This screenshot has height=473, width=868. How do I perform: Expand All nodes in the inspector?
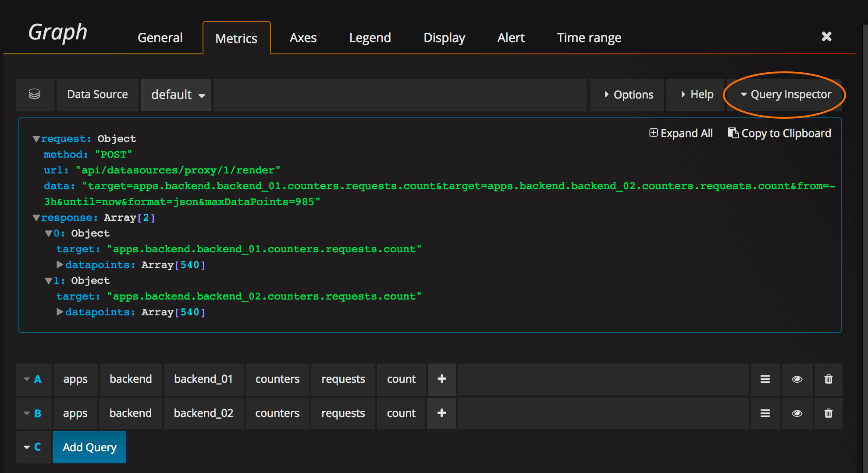(x=681, y=133)
